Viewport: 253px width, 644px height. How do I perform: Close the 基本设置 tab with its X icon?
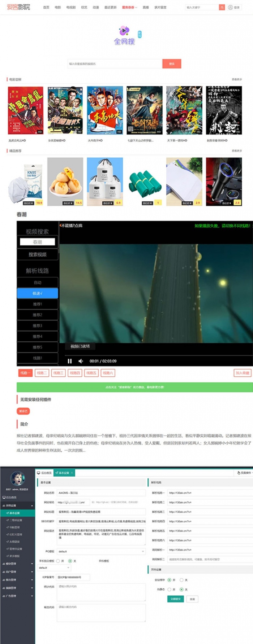click(x=72, y=473)
